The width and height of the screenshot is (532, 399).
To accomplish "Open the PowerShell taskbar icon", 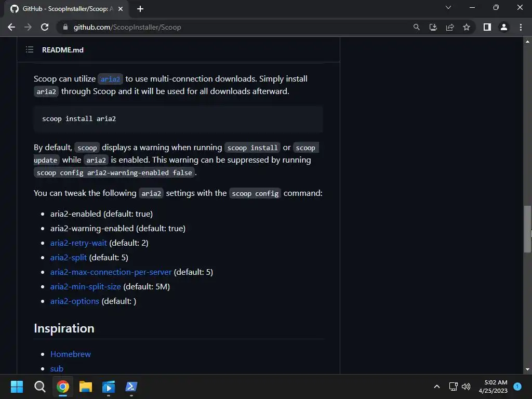I will 131,387.
